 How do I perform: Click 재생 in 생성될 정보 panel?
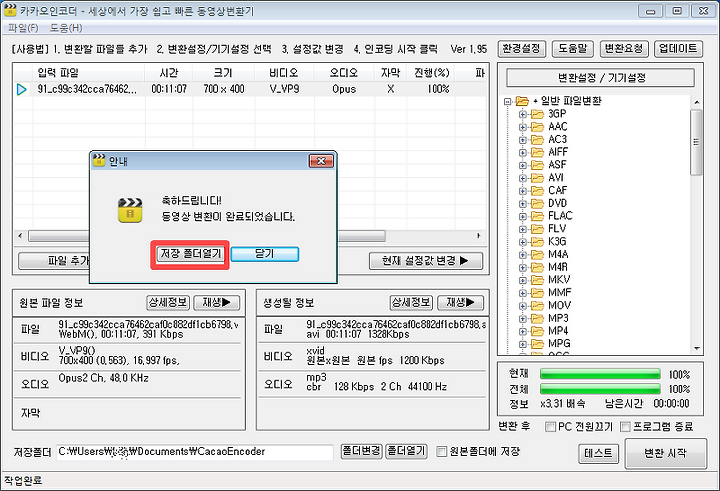[461, 302]
